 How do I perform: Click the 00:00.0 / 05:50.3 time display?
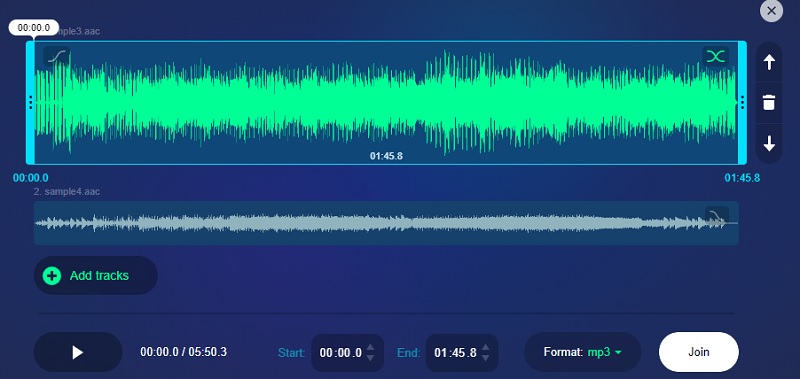tap(184, 352)
